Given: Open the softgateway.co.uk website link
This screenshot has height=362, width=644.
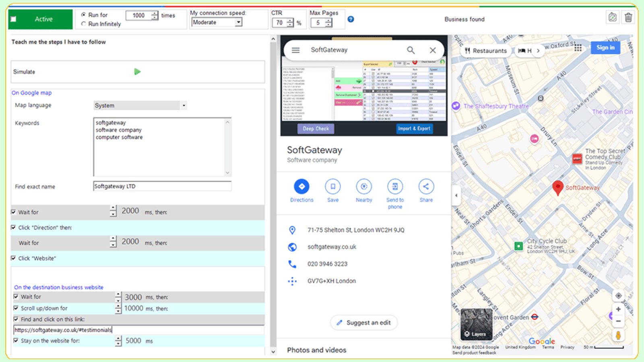Looking at the screenshot, I should [331, 247].
